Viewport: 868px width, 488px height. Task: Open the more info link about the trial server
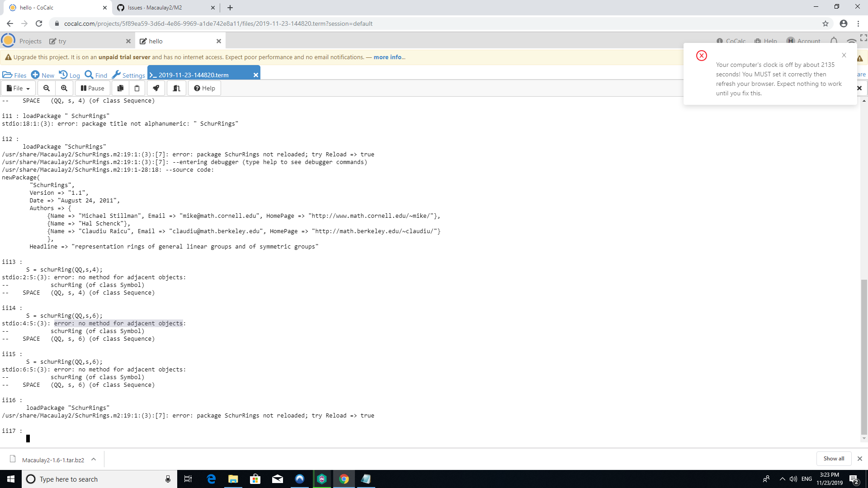click(x=387, y=57)
